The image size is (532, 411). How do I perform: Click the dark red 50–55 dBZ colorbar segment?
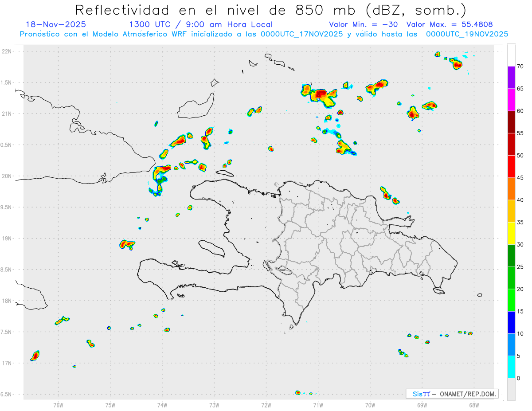coord(511,145)
